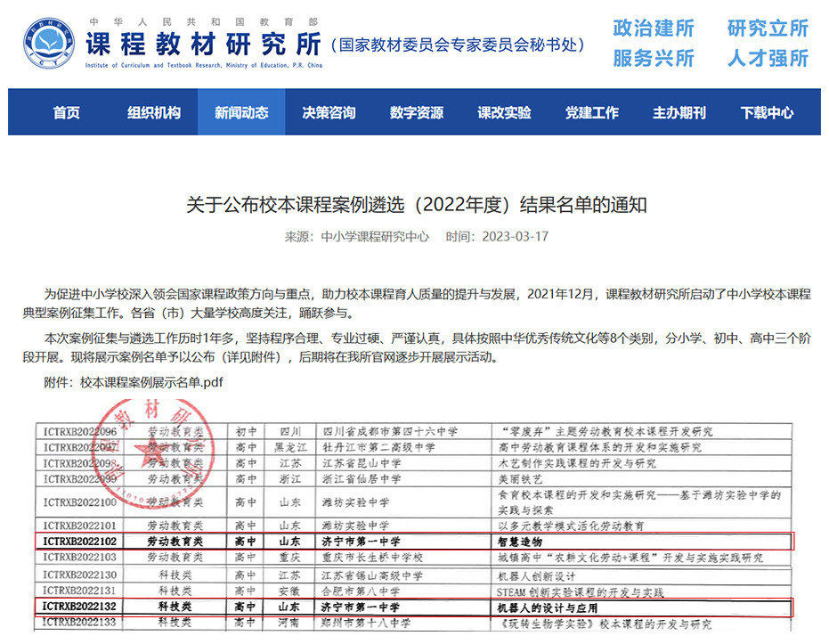829x644 pixels.
Task: Select table cell ICTRXB2022103
Action: [x=80, y=558]
